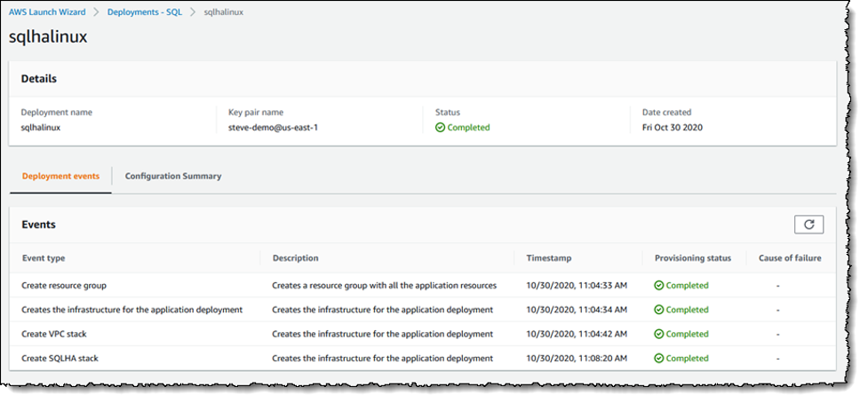This screenshot has width=868, height=403.
Task: Click the Provisioning status column header
Action: (x=692, y=258)
